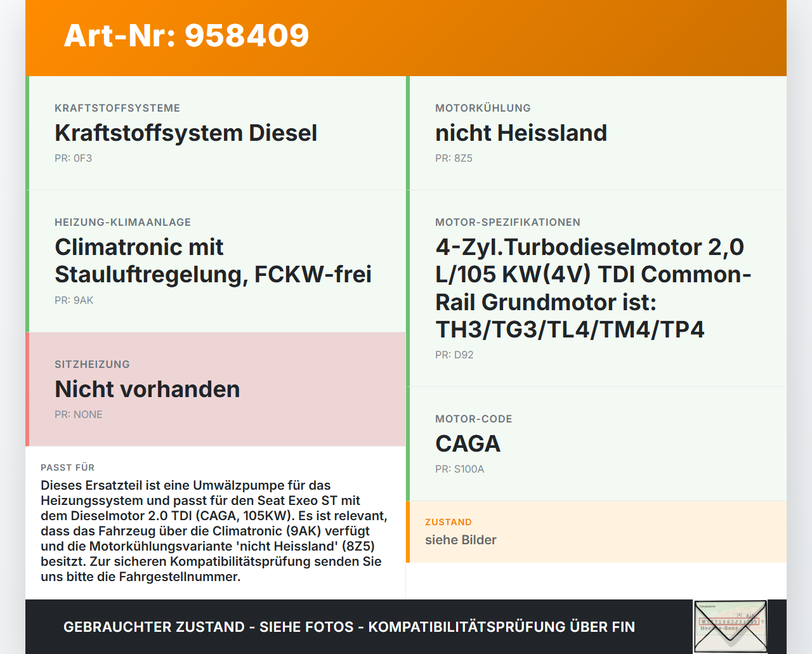Select the Kraftstoffsystem Diesel card
Viewport: 812px width, 654px height.
[x=186, y=133]
